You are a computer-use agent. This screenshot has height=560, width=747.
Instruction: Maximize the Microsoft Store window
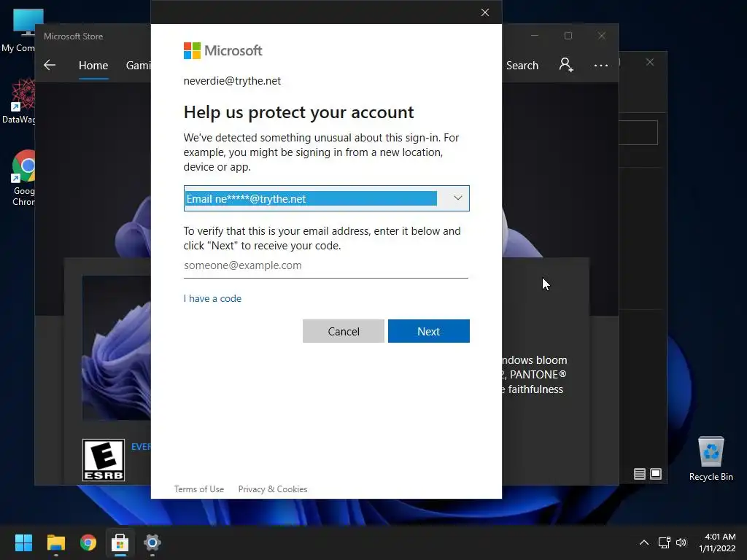click(x=568, y=36)
